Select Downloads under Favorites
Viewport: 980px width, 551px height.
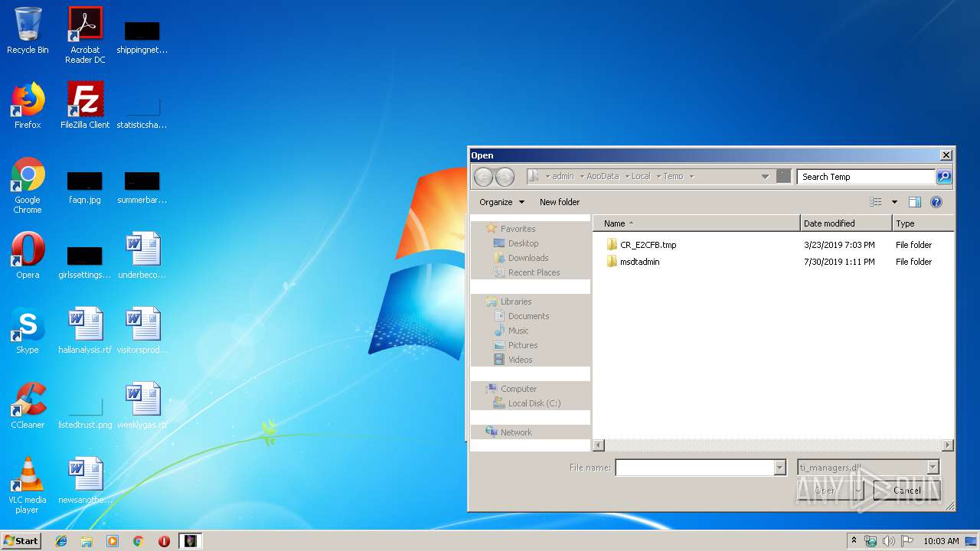pyautogui.click(x=528, y=258)
